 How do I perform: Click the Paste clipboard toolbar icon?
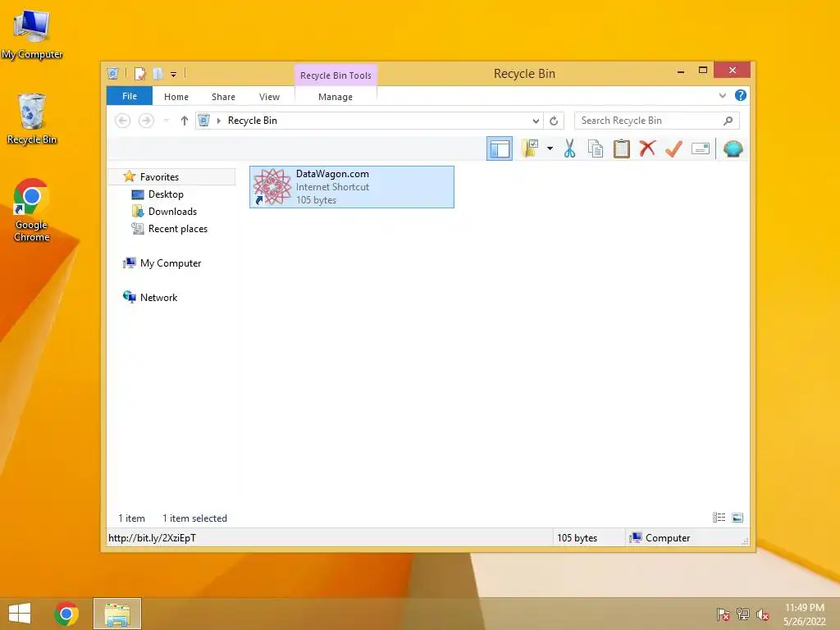622,149
